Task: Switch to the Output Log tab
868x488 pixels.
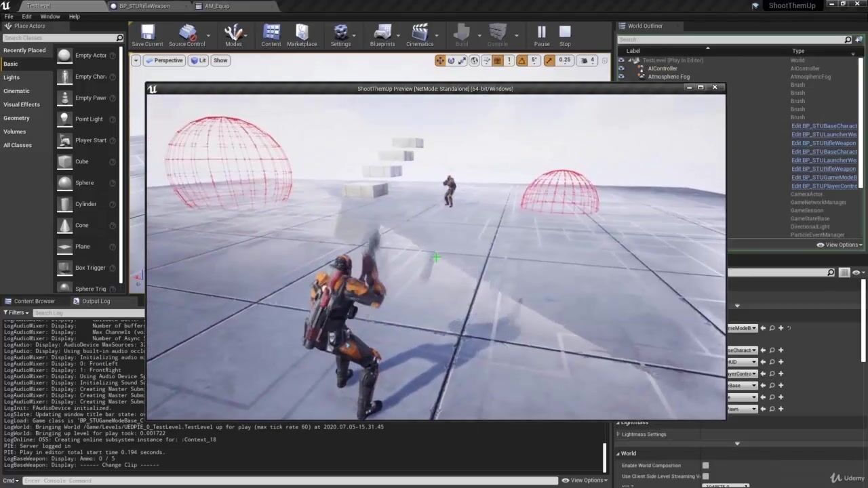Action: pyautogui.click(x=96, y=301)
